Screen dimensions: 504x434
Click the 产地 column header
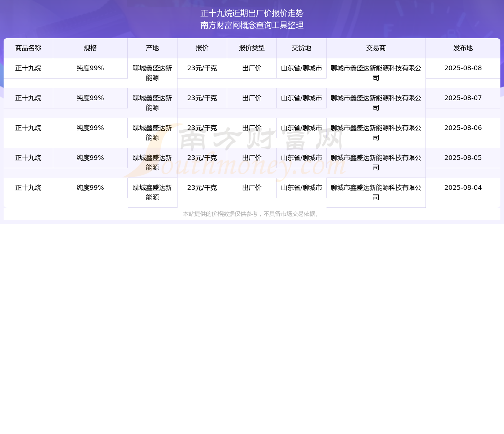point(153,48)
